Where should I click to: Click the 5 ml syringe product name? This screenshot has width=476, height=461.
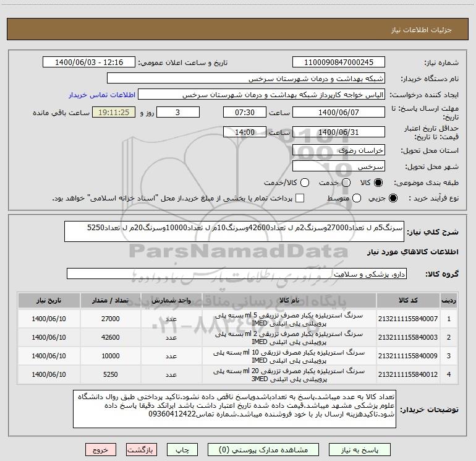click(289, 319)
